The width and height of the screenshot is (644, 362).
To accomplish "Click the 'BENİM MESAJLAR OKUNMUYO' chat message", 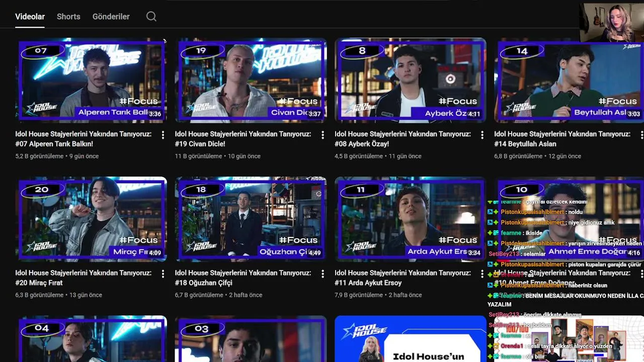I will click(566, 300).
